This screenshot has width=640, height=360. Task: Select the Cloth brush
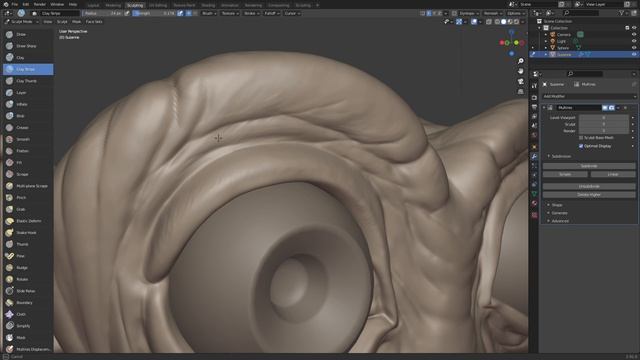pos(28,314)
